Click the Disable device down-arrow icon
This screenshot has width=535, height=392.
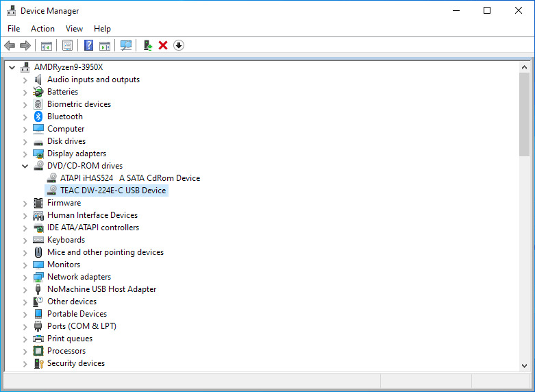click(179, 45)
